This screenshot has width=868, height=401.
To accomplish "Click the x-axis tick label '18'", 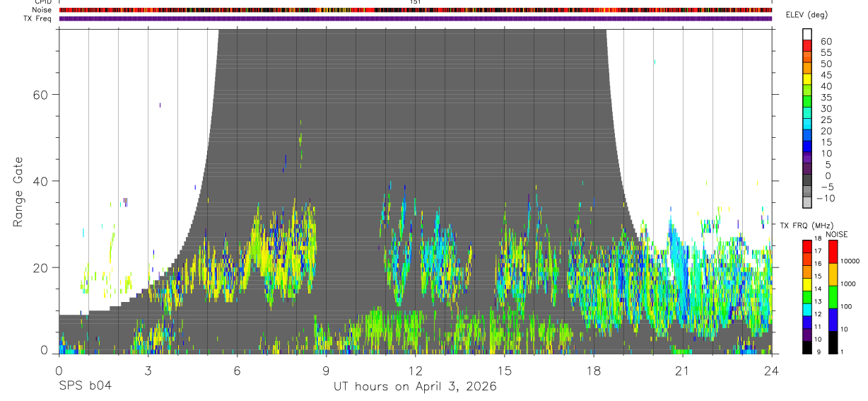I will click(593, 371).
